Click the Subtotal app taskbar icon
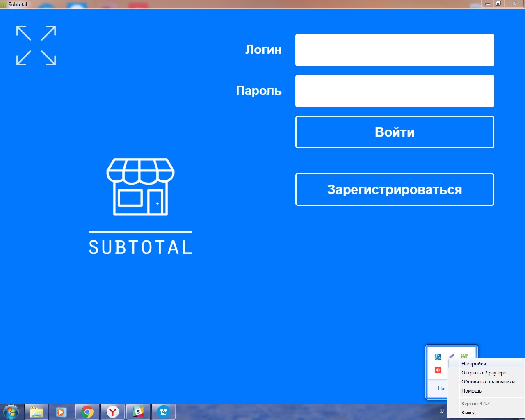Viewport: 525px width, 420px height. tap(164, 411)
